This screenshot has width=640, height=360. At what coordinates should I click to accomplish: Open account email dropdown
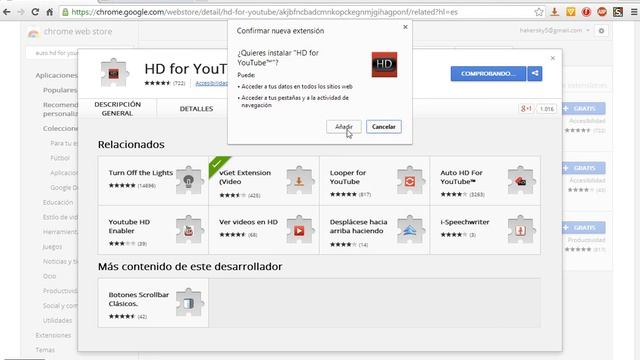554,31
